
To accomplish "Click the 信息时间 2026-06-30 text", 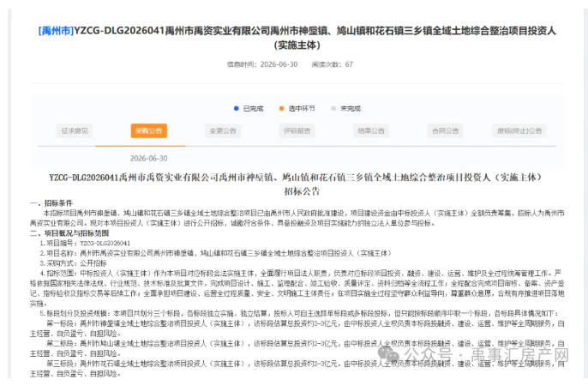I will (262, 64).
